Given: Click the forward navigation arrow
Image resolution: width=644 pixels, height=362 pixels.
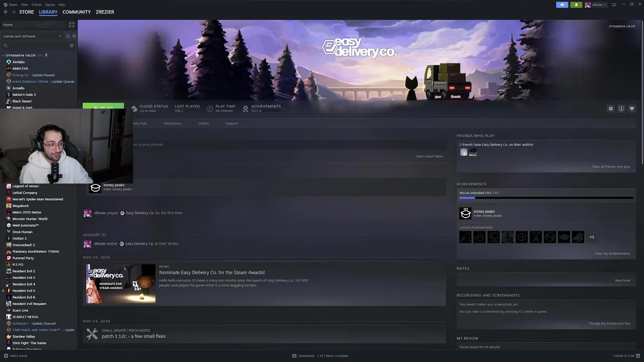Looking at the screenshot, I should tap(13, 12).
